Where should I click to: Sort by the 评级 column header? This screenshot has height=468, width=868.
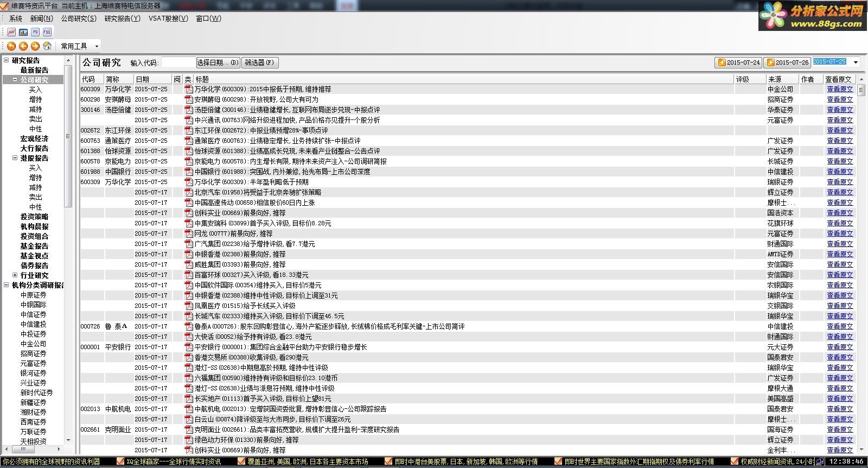(750, 79)
